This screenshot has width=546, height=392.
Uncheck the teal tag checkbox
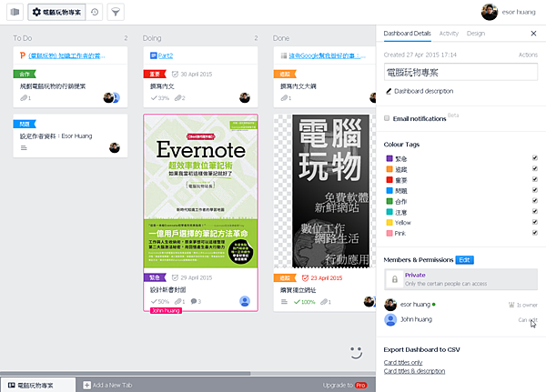(535, 211)
